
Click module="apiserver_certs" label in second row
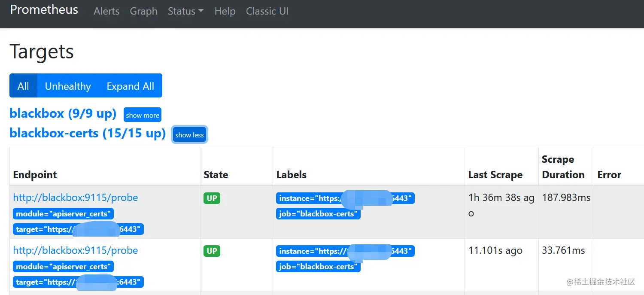tap(63, 267)
